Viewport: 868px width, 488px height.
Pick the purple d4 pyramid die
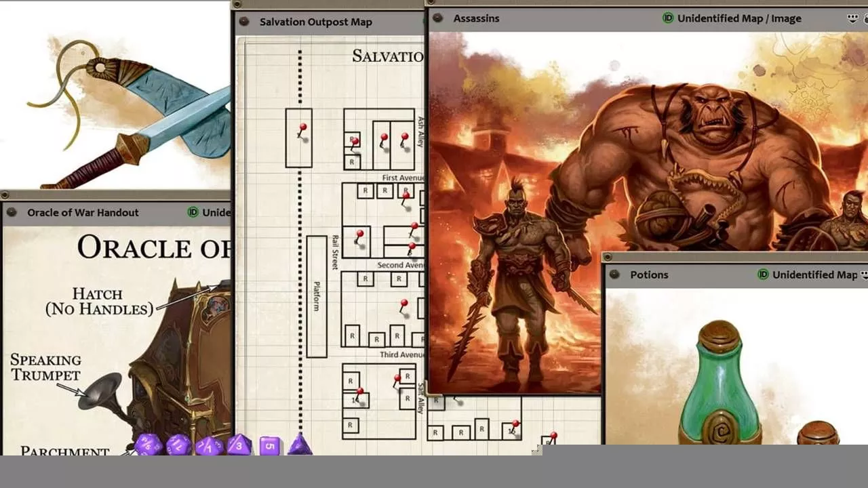[x=300, y=445]
